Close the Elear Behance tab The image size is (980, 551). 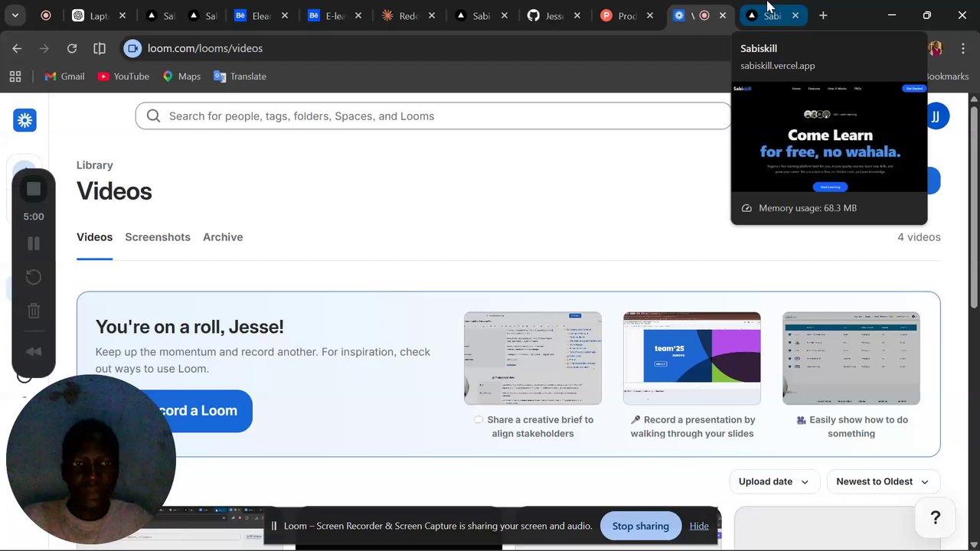click(x=285, y=15)
